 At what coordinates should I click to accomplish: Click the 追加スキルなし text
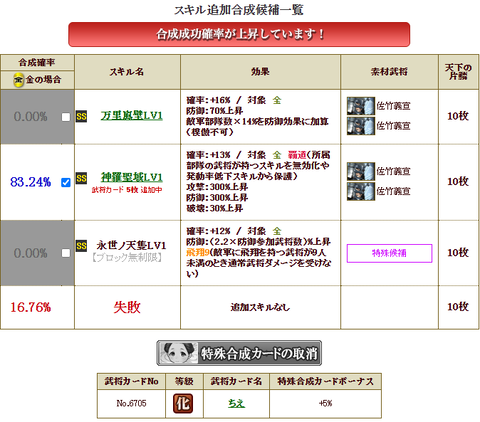point(260,307)
